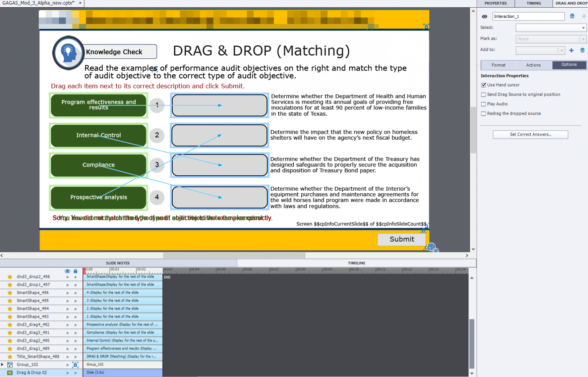Click the delete interaction trash icon beside Interaction_1
The width and height of the screenshot is (588, 377).
(x=572, y=16)
